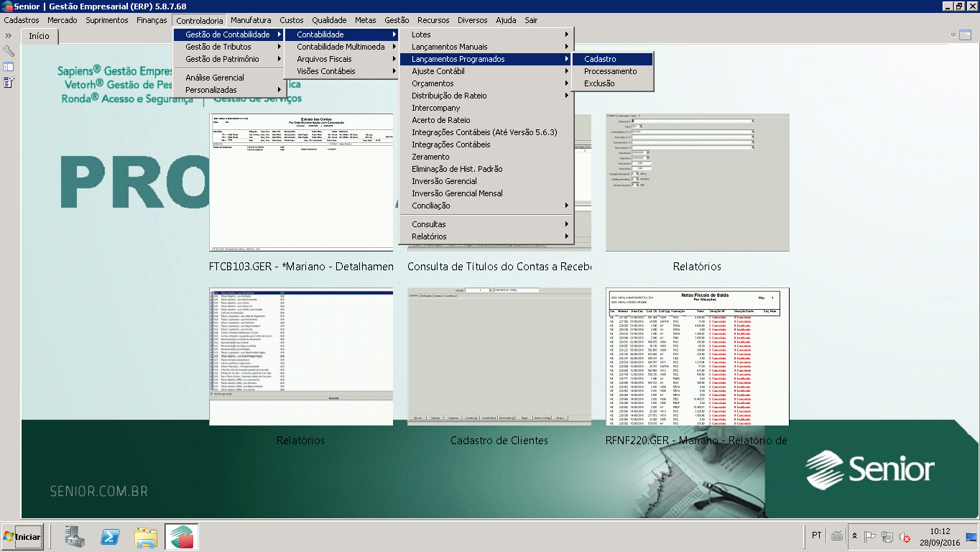Viewport: 980px width, 552px height.
Task: Select Intercompany menu entry
Action: click(486, 108)
